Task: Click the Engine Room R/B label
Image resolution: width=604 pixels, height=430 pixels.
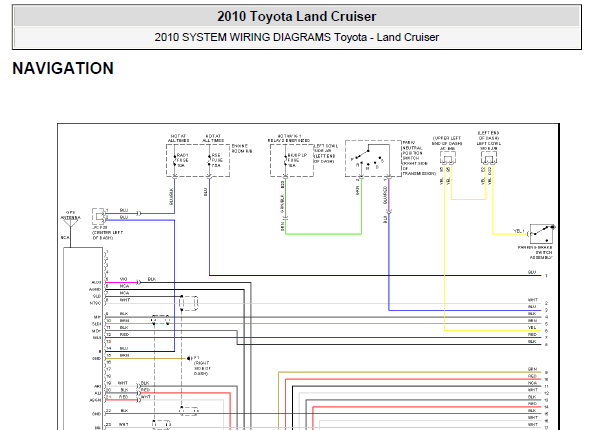Action: click(242, 149)
